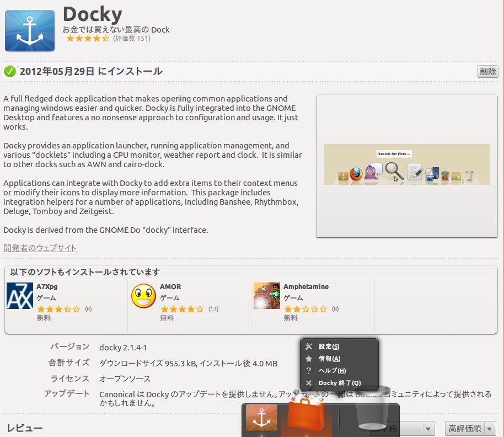
Task: Select Docky 終了(Q) to quit Docky
Action: [x=340, y=383]
